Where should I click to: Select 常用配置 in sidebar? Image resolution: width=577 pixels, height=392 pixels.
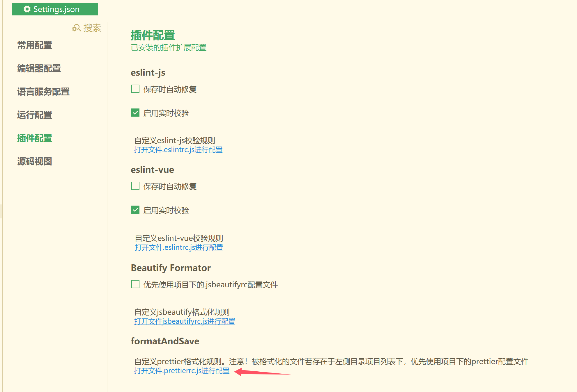tap(35, 45)
